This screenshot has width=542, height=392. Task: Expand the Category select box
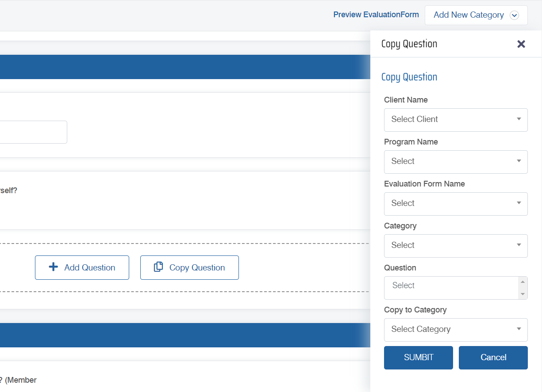pos(456,246)
